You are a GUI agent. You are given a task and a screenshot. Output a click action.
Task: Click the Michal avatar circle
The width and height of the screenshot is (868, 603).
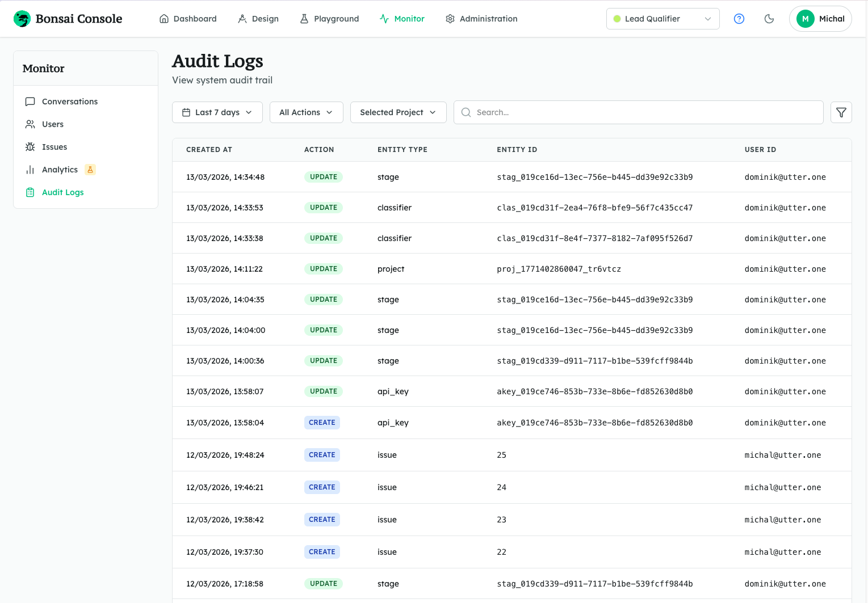tap(805, 19)
